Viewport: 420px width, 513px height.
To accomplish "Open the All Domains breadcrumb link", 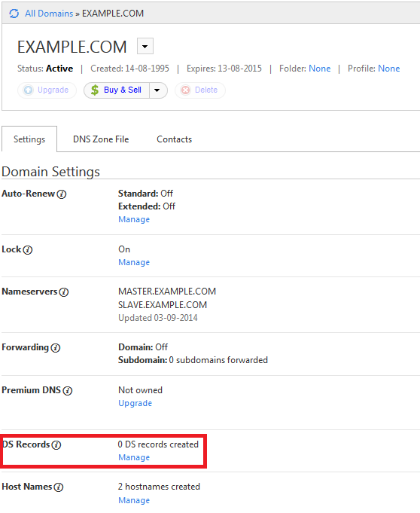I will point(49,14).
